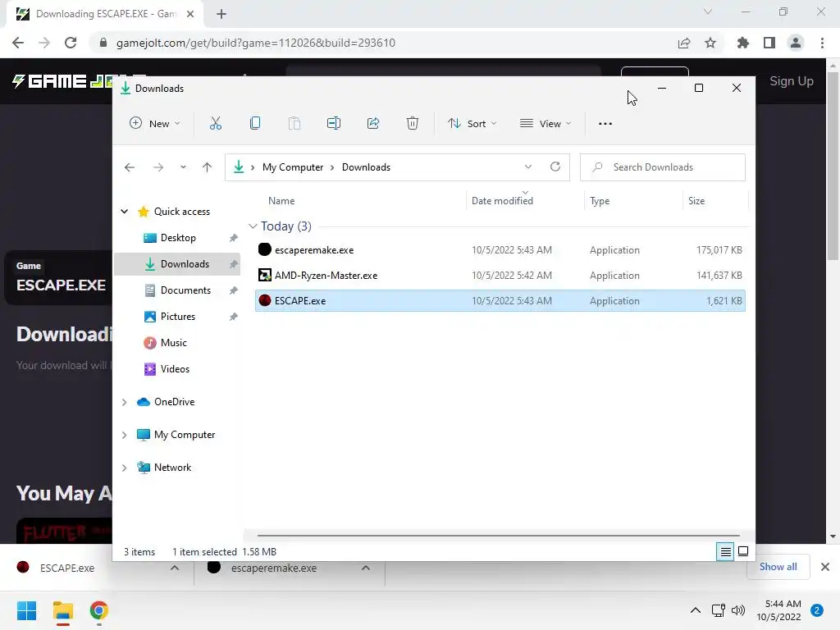Open the Windows Start menu
Viewport: 840px width, 630px height.
point(26,610)
